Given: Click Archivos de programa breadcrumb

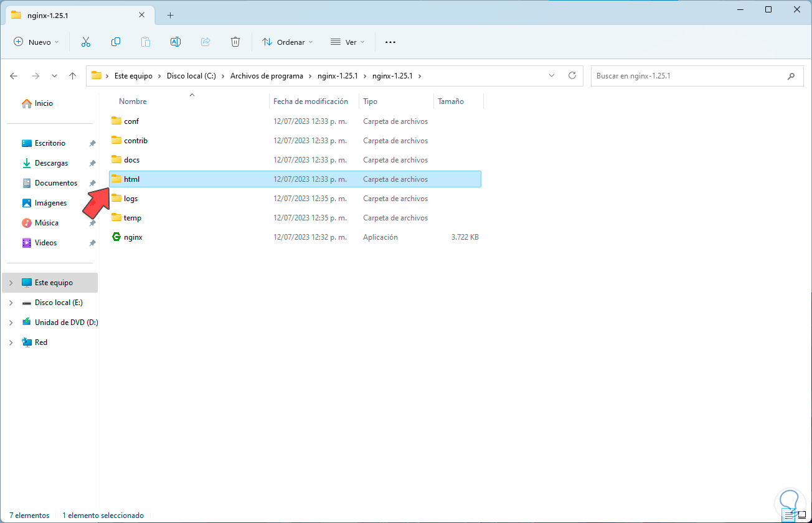Looking at the screenshot, I should pos(267,76).
